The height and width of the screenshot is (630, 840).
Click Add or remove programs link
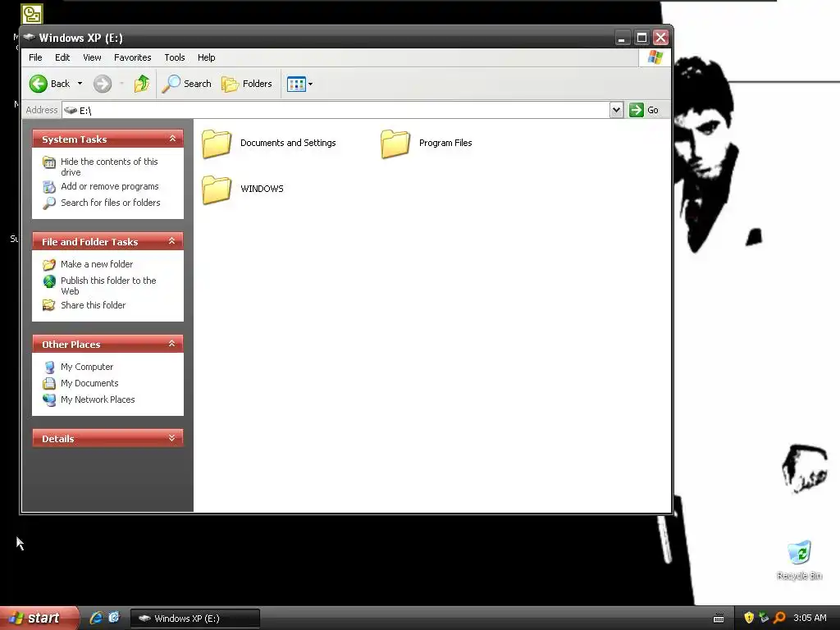(110, 186)
